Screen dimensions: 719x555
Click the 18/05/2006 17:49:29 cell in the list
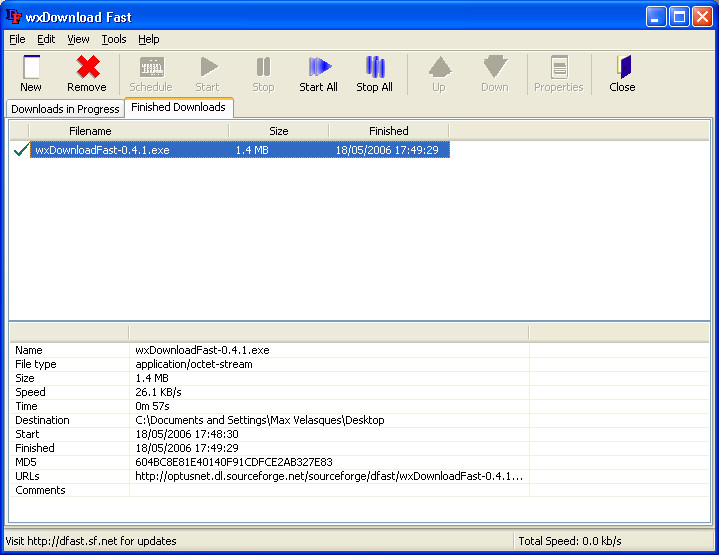click(x=387, y=150)
